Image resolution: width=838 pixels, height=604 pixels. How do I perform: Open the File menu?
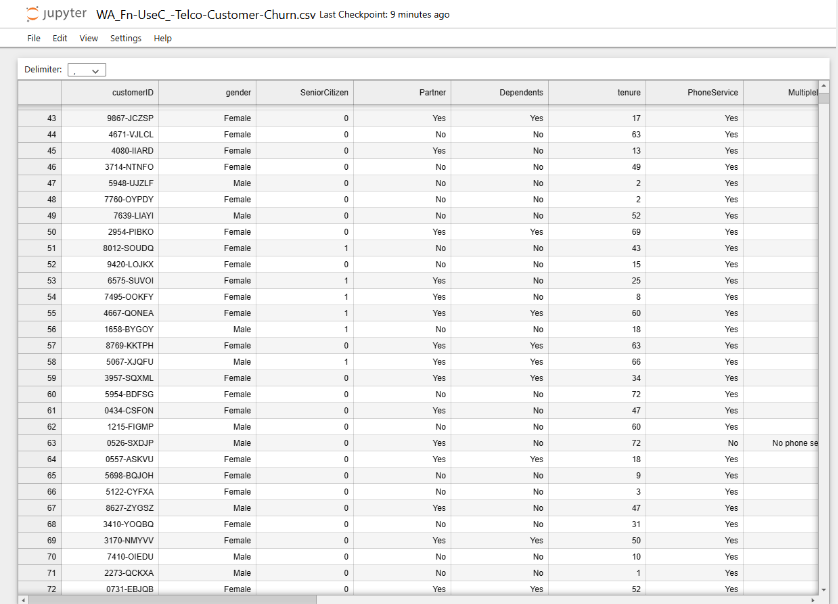pyautogui.click(x=33, y=38)
